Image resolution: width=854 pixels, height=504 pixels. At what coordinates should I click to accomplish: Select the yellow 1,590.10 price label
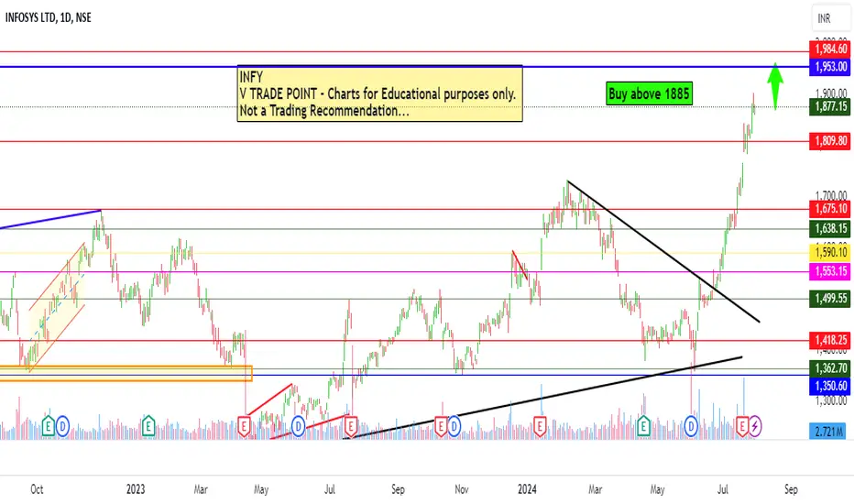[830, 253]
